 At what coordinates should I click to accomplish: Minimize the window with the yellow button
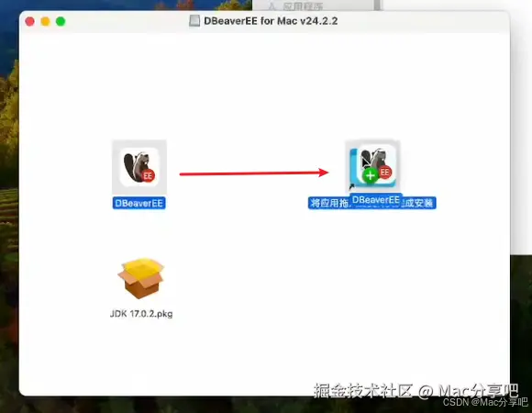click(x=45, y=21)
